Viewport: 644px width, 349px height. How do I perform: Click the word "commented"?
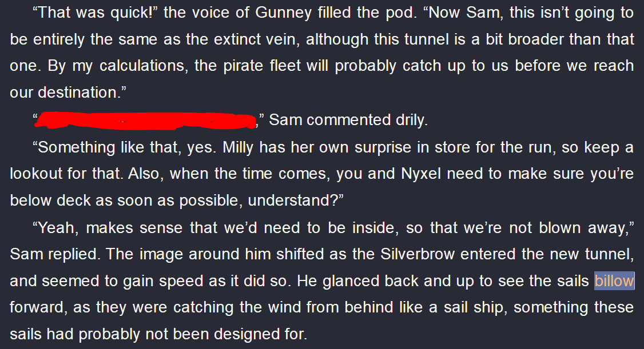[343, 120]
